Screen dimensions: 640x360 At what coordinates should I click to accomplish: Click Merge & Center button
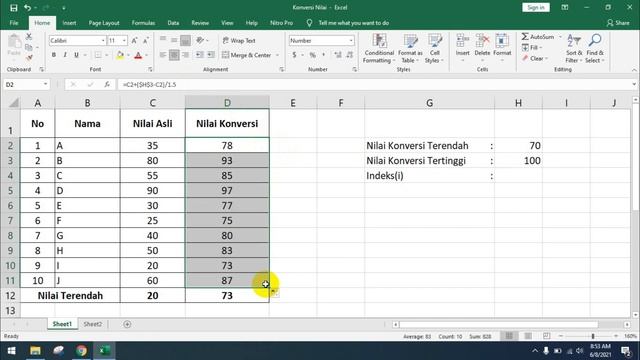tap(247, 55)
